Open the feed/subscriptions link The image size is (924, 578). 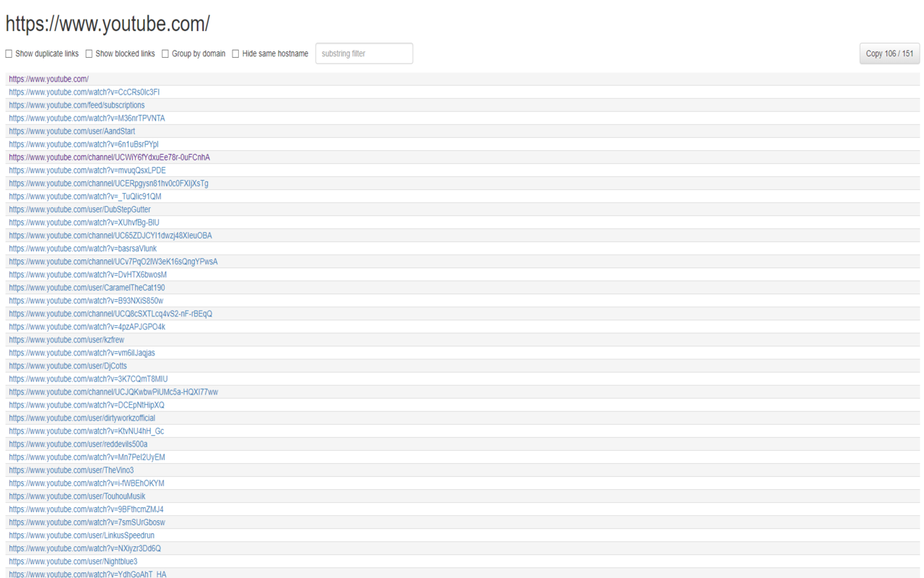(77, 105)
